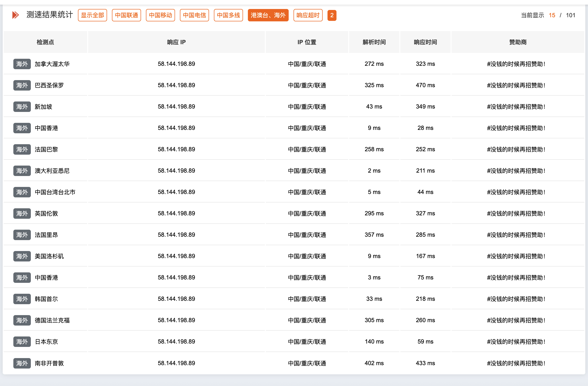Click the 海外 tag for 英国伦敦
Image resolution: width=588 pixels, height=386 pixels.
22,213
